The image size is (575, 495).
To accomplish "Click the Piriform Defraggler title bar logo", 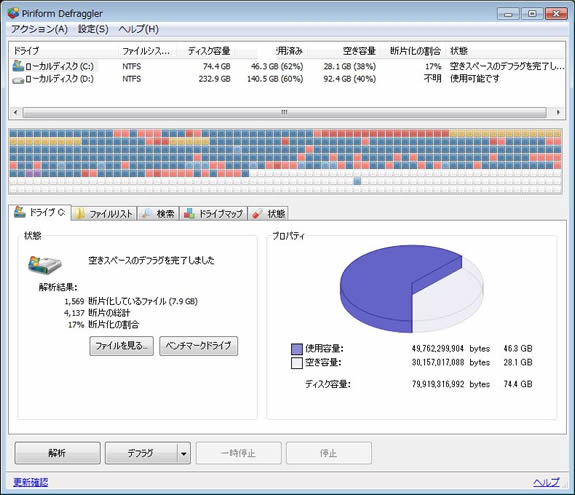I will point(13,13).
